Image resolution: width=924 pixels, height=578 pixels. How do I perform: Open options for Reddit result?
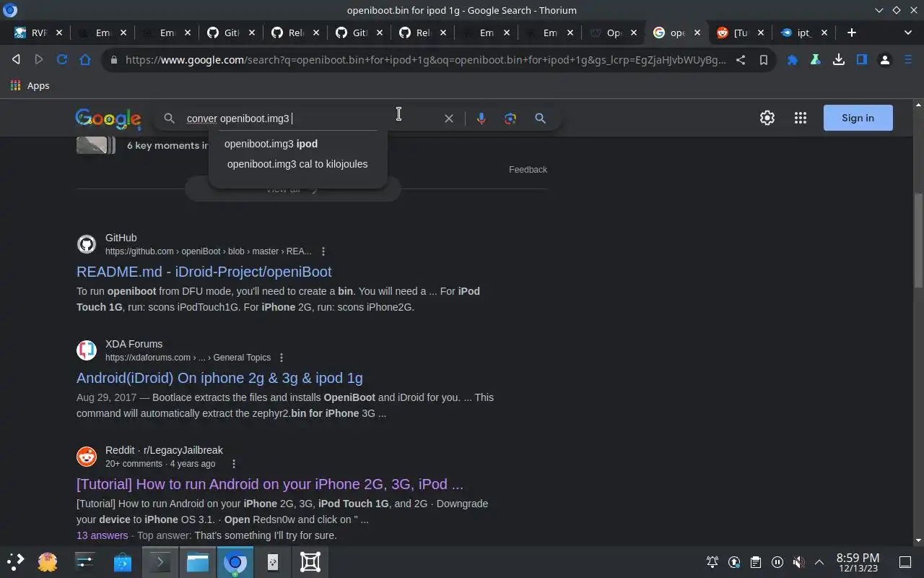[x=233, y=464]
